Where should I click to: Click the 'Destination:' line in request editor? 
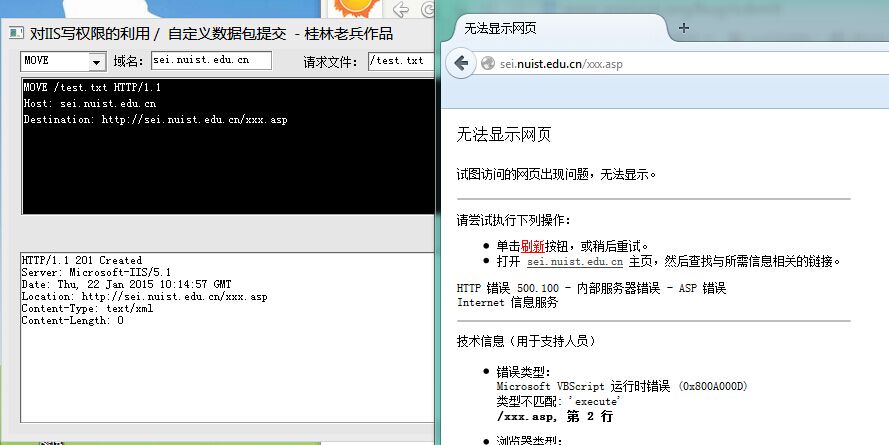tap(155, 120)
